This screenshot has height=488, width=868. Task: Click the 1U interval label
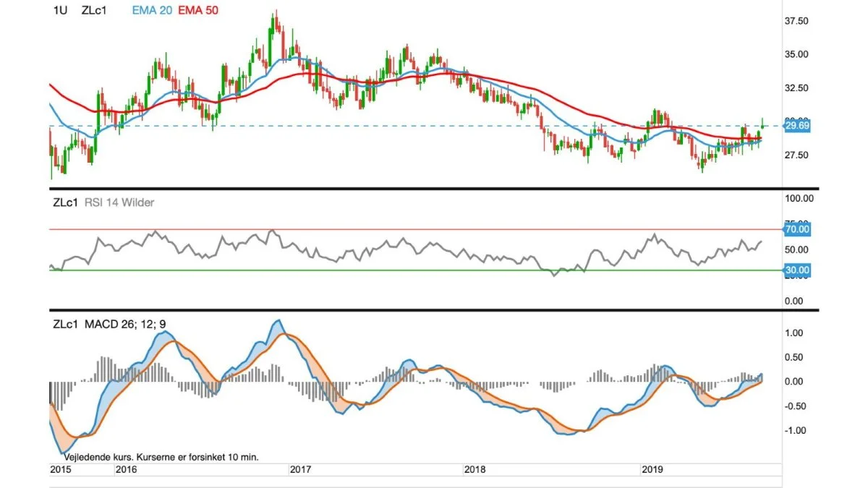[60, 10]
